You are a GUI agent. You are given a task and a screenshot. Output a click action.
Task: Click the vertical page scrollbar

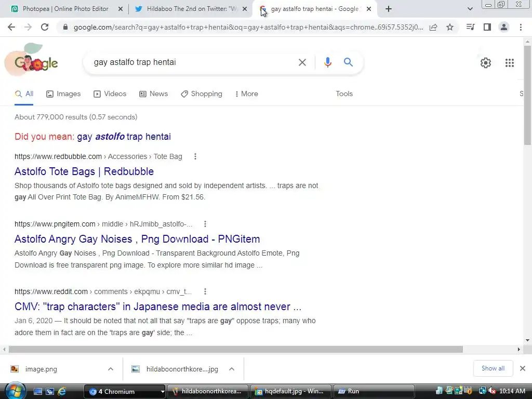pos(527,95)
